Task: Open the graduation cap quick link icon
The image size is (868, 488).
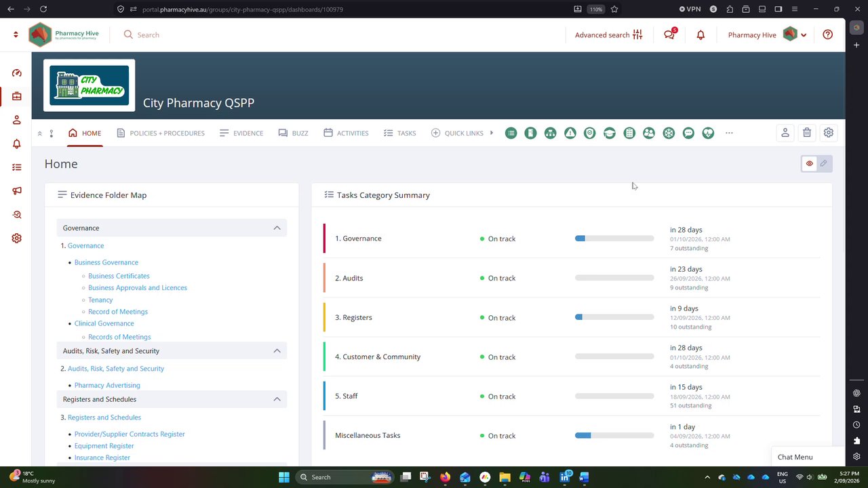Action: 610,133
